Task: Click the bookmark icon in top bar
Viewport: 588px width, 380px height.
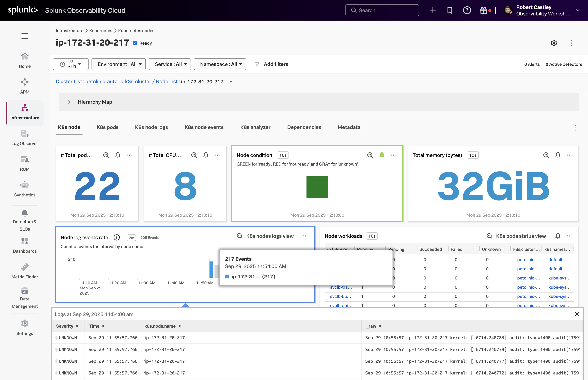Action: point(450,10)
